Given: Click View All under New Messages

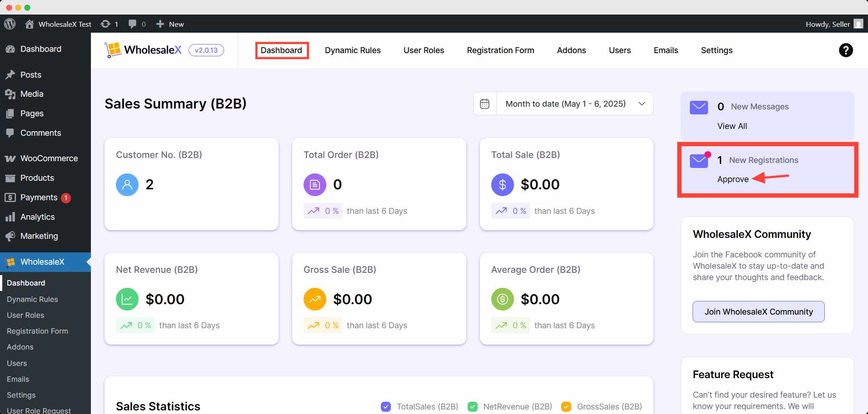Looking at the screenshot, I should [732, 126].
